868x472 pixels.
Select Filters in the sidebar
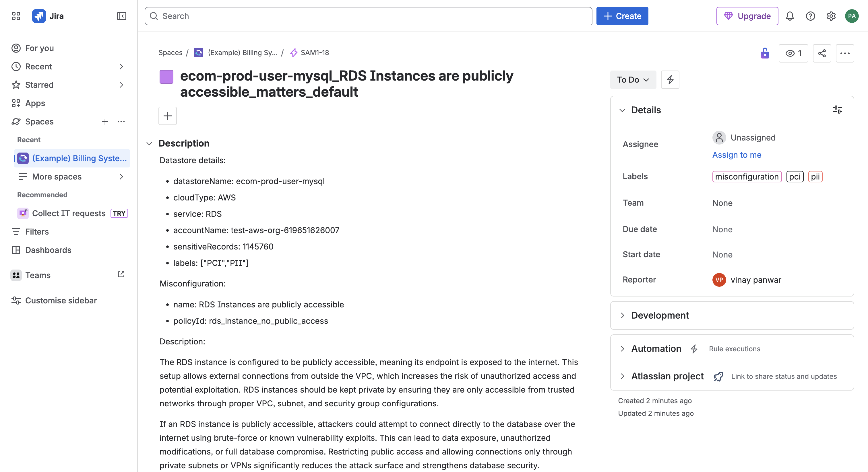tap(37, 232)
